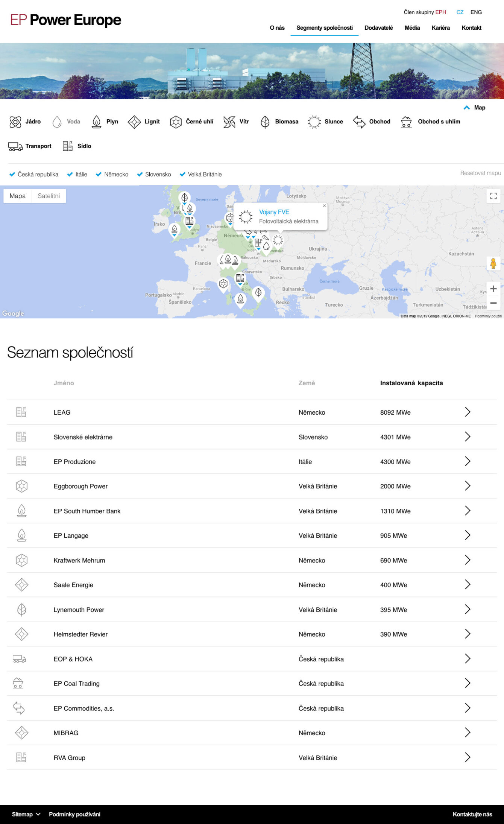Select the Sídlo building filter icon
504x824 pixels.
[x=68, y=146]
